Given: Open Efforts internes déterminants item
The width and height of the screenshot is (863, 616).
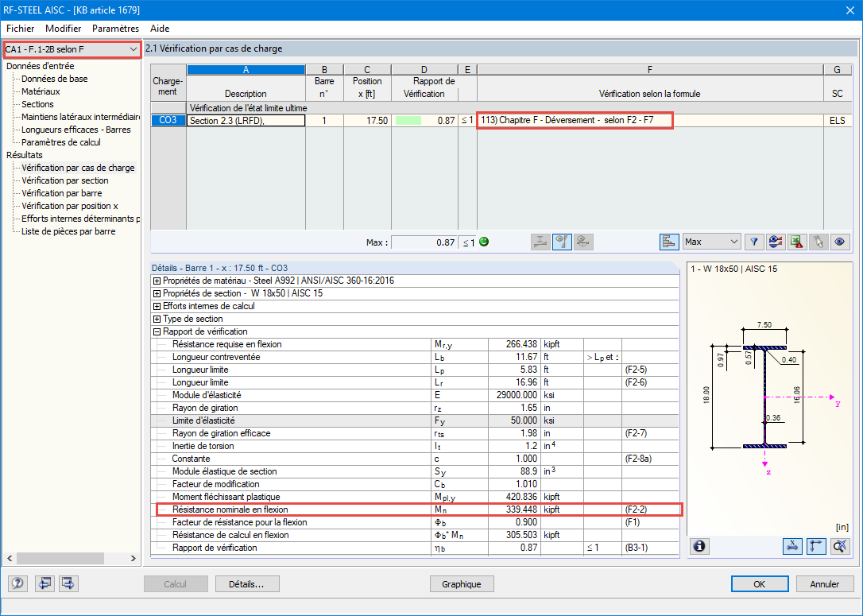Looking at the screenshot, I should (80, 219).
